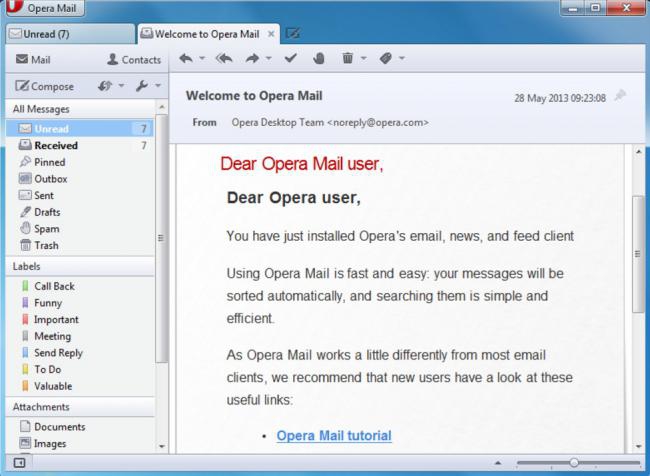Open the Opera Mail menu button
This screenshot has height=476, width=650.
[x=46, y=8]
